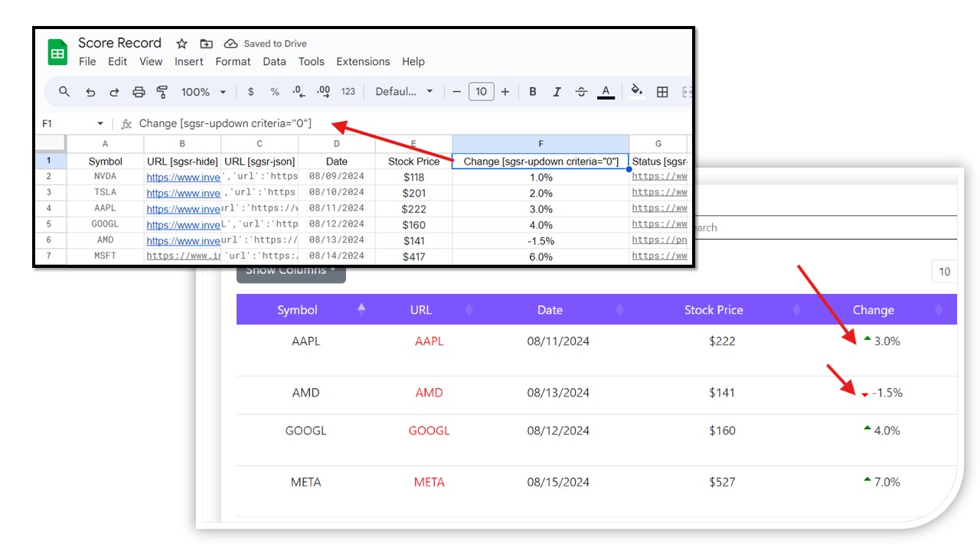Open the 123 more formats menu
The image size is (980, 551).
point(348,92)
